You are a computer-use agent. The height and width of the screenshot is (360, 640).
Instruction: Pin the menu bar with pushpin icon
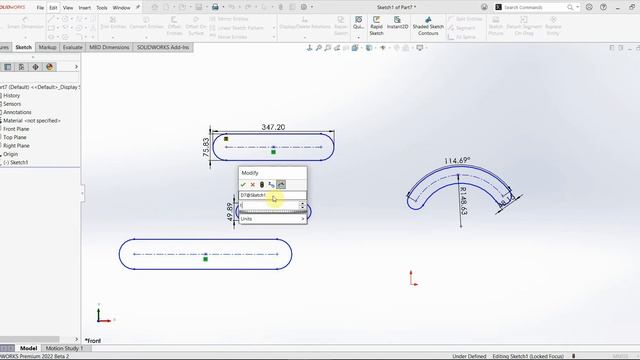click(x=138, y=7)
